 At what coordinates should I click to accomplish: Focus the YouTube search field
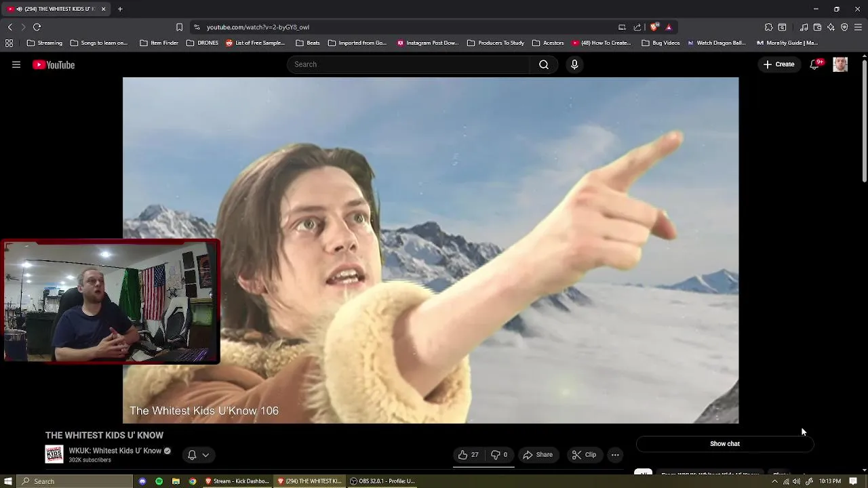[408, 64]
